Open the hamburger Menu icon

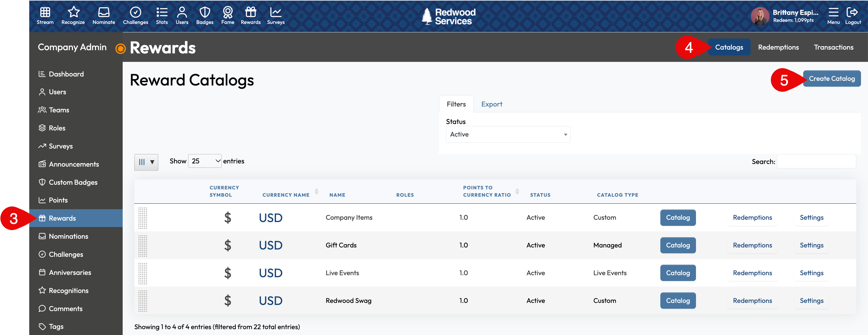[833, 16]
